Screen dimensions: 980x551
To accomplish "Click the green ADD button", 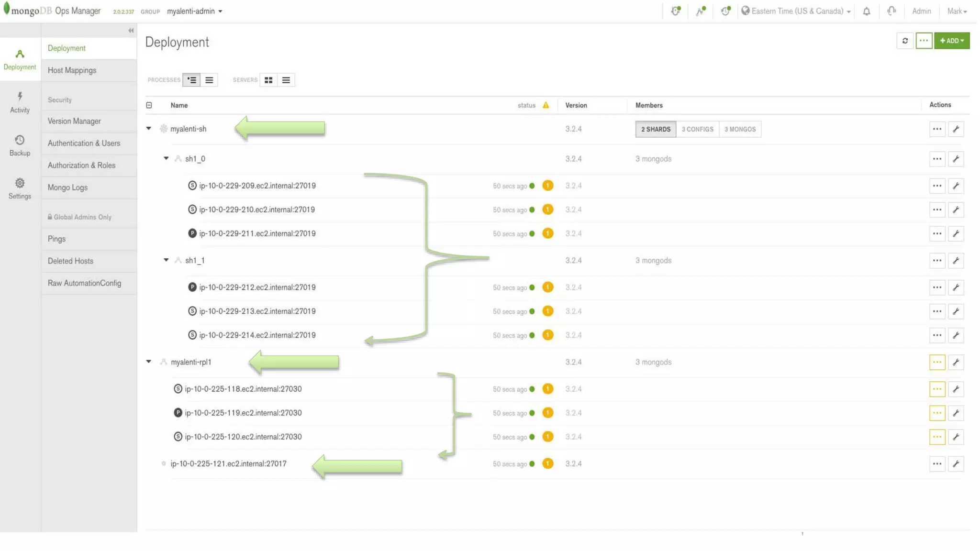I will click(951, 41).
